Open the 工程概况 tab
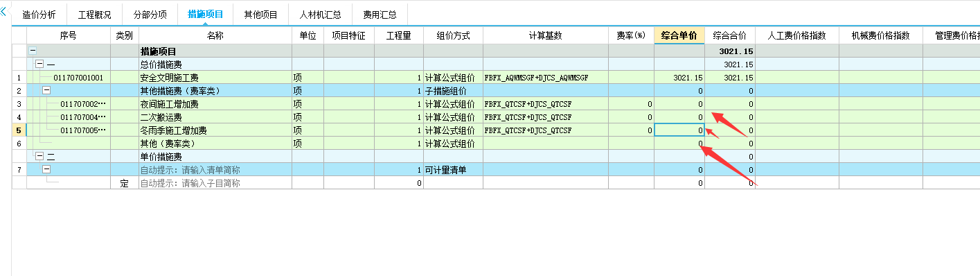980x276 pixels. click(x=94, y=15)
